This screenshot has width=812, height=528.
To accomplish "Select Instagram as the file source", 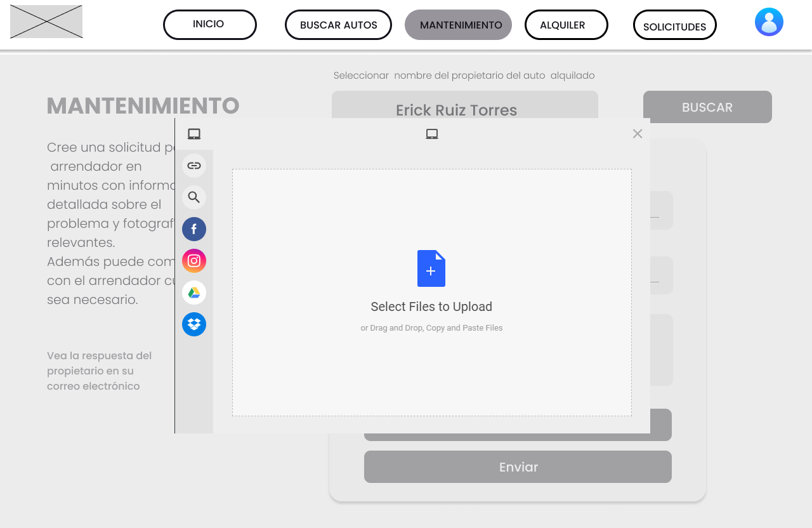I will pyautogui.click(x=194, y=261).
